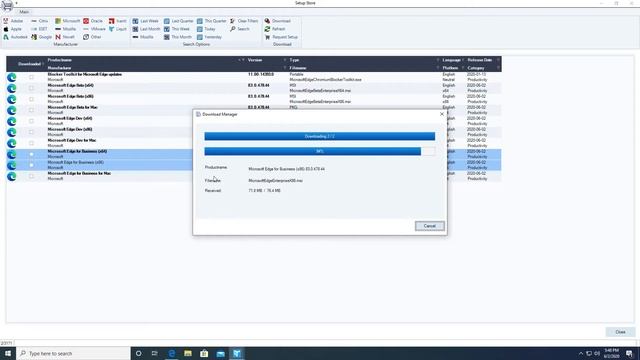Tick the Microsoft Edge Beta for Mac checkbox
The width and height of the screenshot is (640, 360).
pos(31,110)
